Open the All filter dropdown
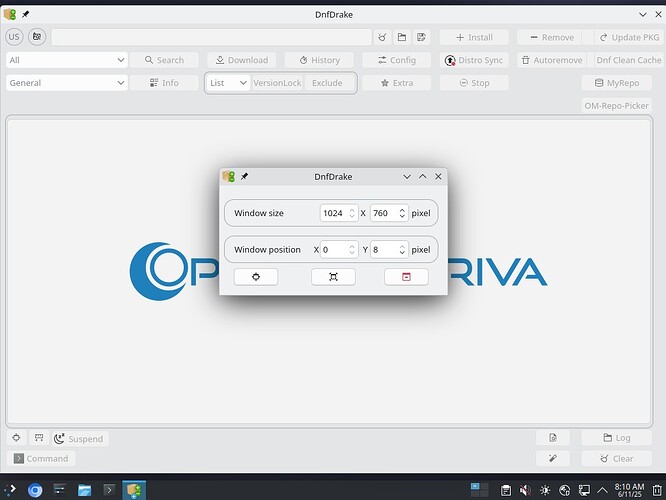Screen dimensions: 666x500 click(x=67, y=60)
